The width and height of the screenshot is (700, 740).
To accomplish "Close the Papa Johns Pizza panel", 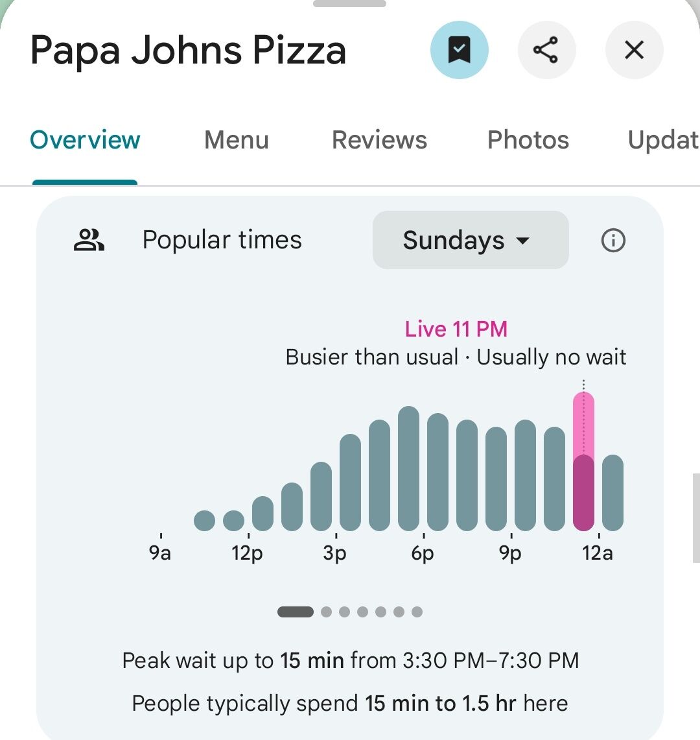I will point(634,50).
